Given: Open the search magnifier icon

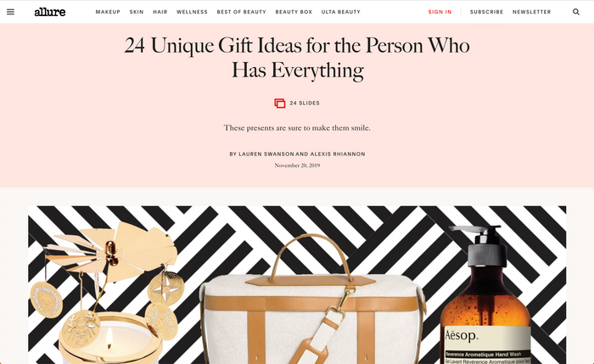Looking at the screenshot, I should coord(576,12).
